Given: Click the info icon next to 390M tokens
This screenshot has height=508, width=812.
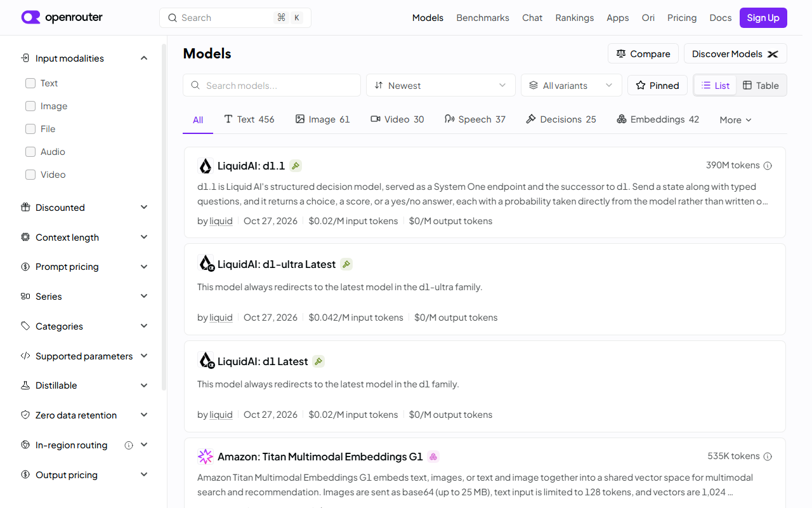Looking at the screenshot, I should coord(768,166).
